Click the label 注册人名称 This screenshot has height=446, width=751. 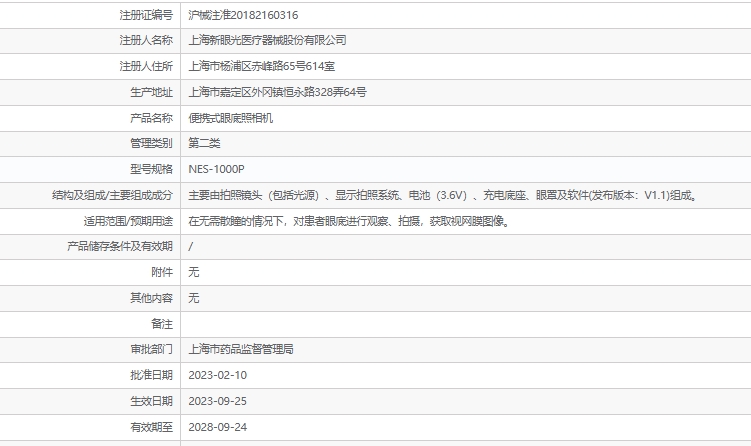[x=146, y=40]
